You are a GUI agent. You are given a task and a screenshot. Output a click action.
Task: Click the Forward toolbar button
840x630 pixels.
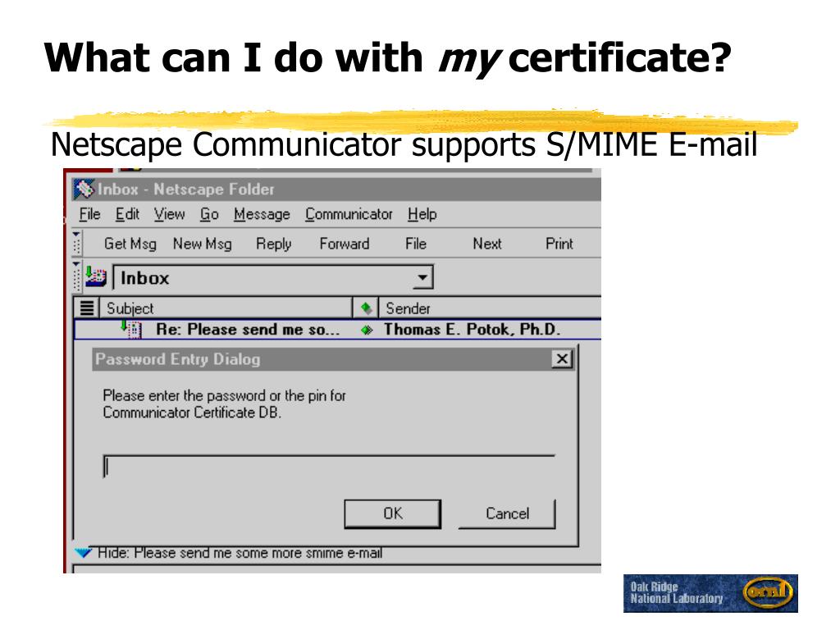click(x=345, y=244)
